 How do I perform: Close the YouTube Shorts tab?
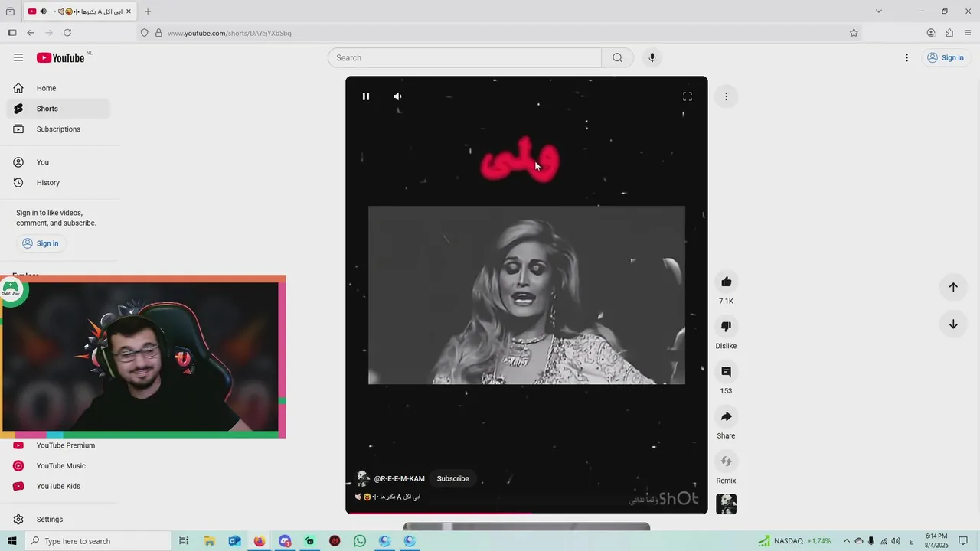tap(128, 11)
